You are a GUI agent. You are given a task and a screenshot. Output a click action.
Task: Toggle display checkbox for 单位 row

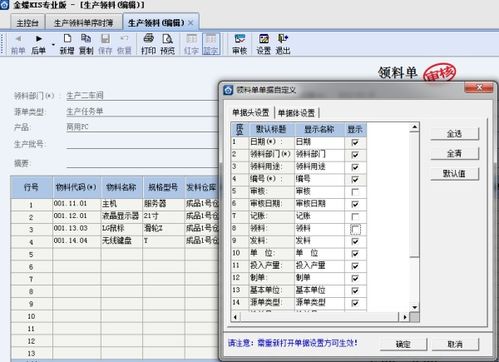(355, 254)
